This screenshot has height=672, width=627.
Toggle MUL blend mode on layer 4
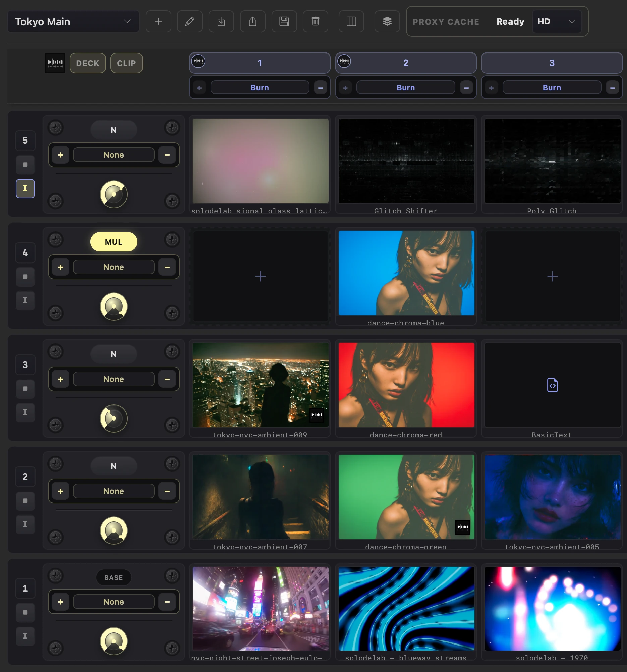[114, 242]
